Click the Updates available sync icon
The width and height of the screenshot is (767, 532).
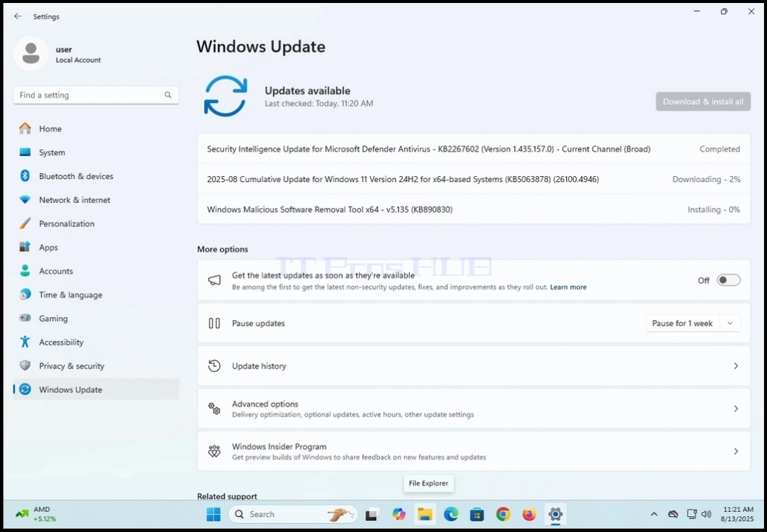click(225, 96)
